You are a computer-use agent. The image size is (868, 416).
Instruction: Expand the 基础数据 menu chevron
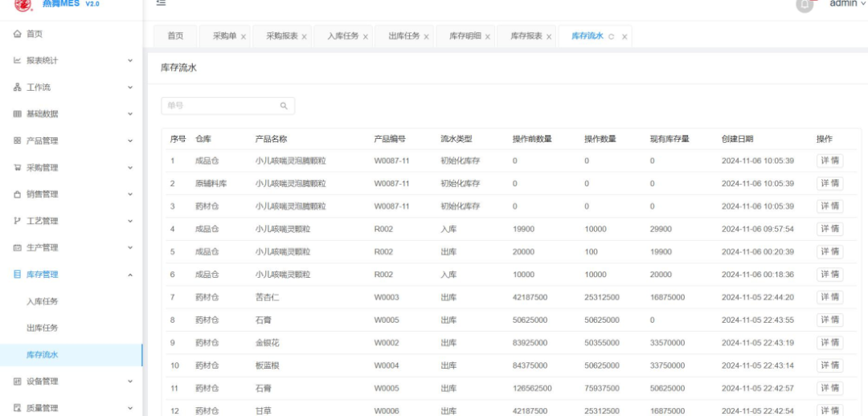point(131,114)
